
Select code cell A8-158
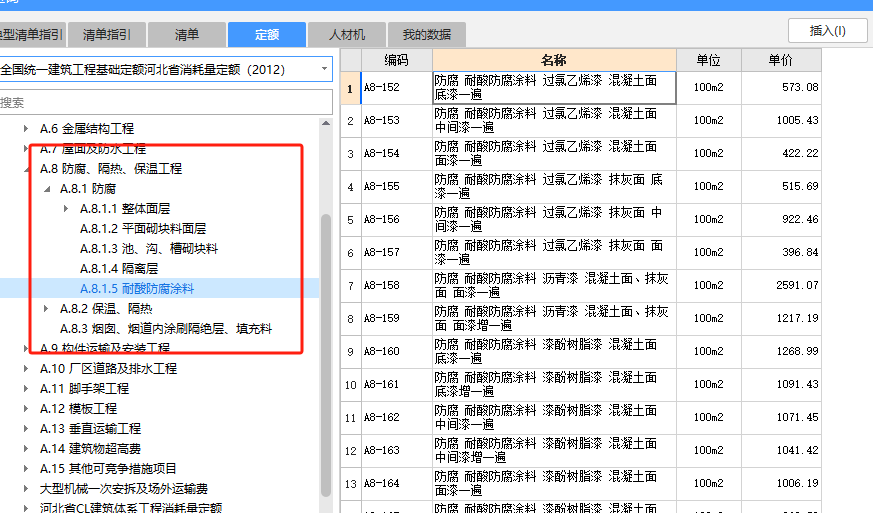(x=397, y=285)
